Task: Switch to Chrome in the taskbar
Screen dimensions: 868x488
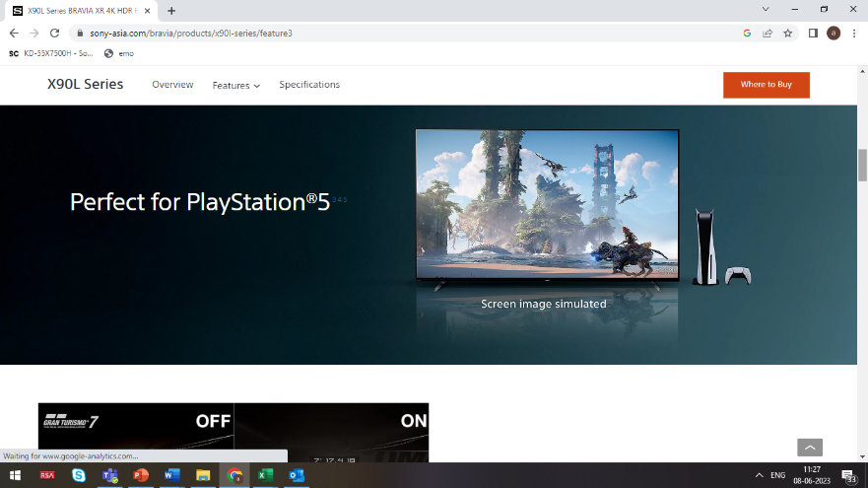Action: click(234, 475)
